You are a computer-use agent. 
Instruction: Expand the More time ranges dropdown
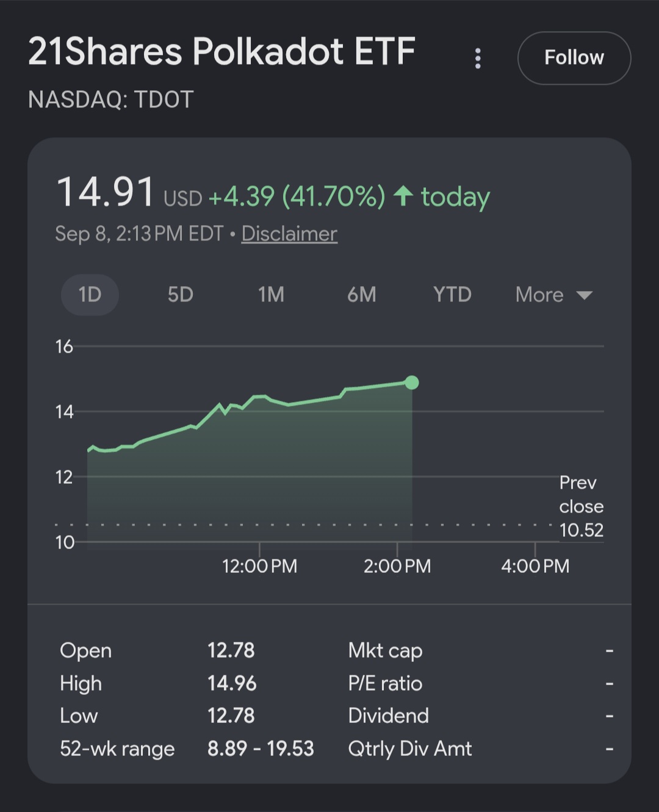click(554, 295)
